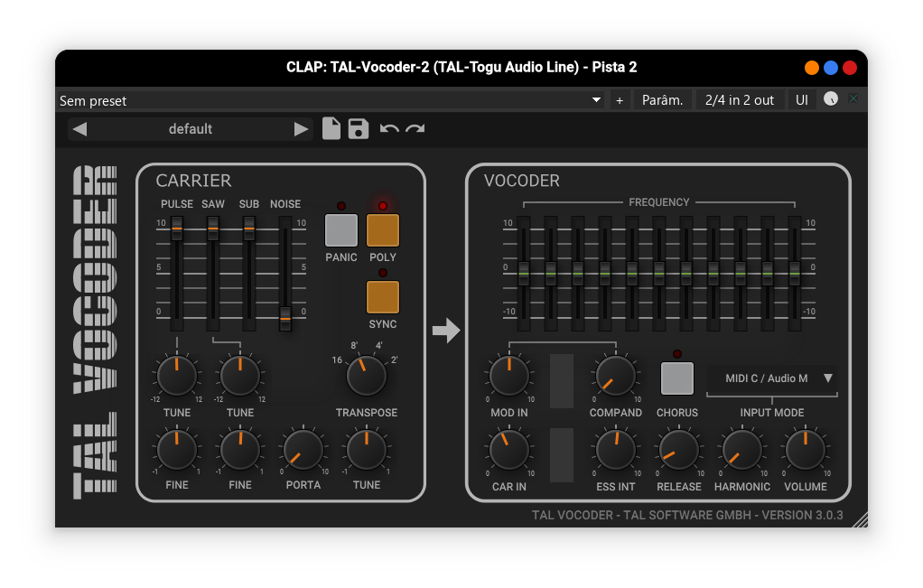This screenshot has height=588, width=923.
Task: Click the small knob icon beside the UI button
Action: [830, 99]
